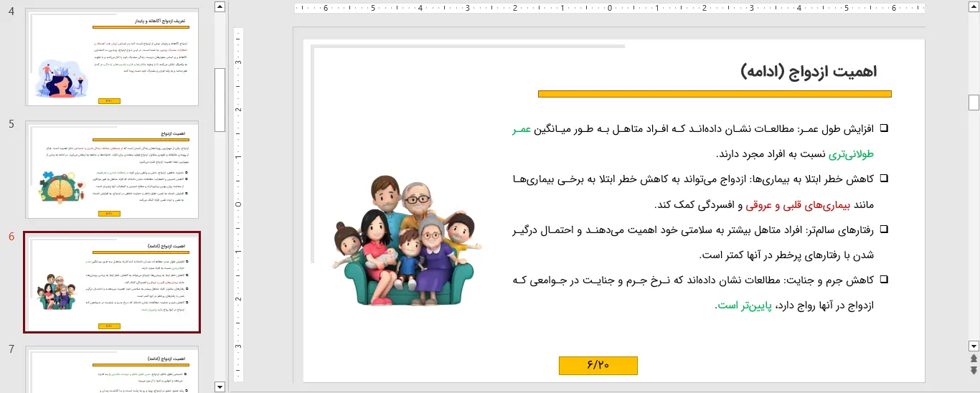This screenshot has height=393, width=980.
Task: Click the yellow slide number box ۶/۲۰
Action: 598,365
